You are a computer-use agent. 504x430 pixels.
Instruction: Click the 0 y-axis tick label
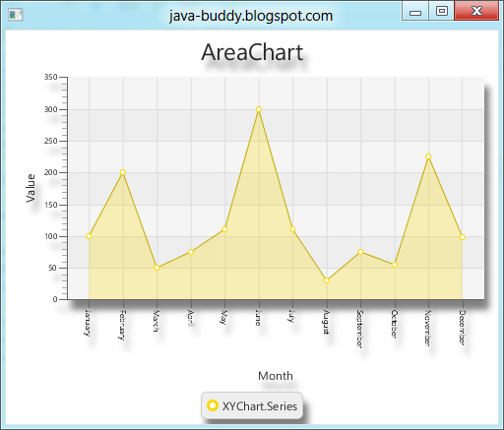tap(55, 299)
